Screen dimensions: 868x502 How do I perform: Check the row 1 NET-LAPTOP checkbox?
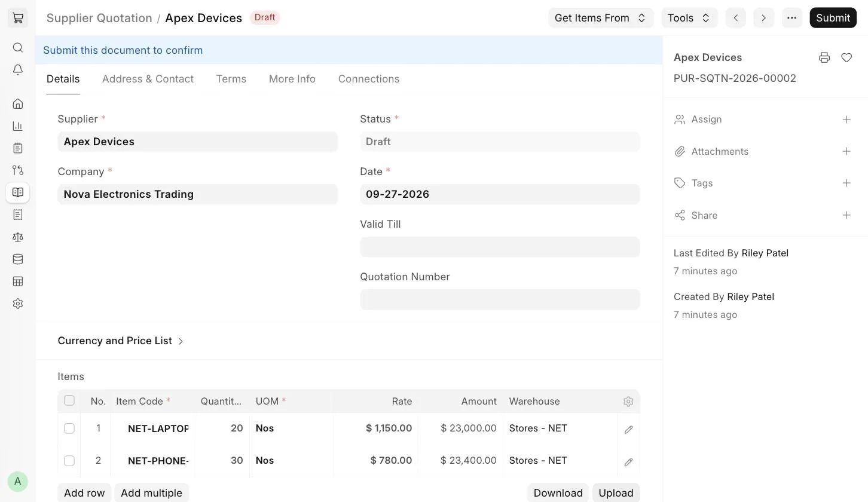tap(69, 428)
